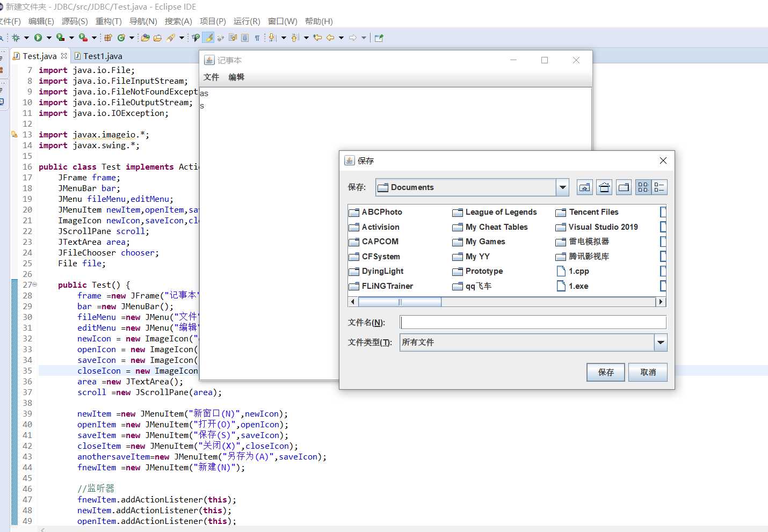Click the Back navigation arrow in toolbar
This screenshot has height=532, width=768.
pos(330,38)
